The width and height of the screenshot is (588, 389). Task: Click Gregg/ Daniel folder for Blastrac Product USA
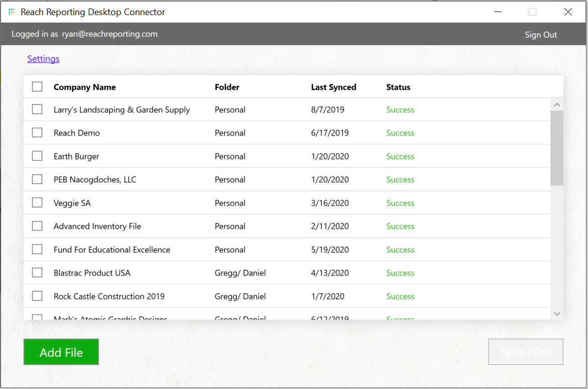pyautogui.click(x=240, y=273)
